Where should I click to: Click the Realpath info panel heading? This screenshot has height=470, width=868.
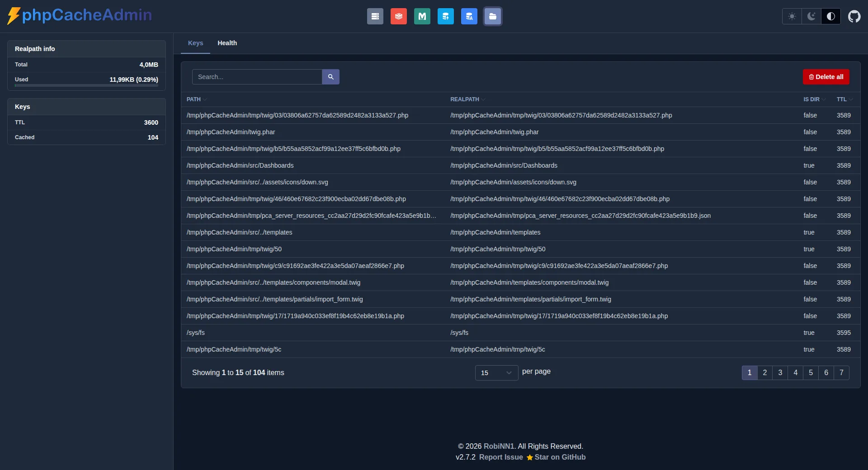35,49
